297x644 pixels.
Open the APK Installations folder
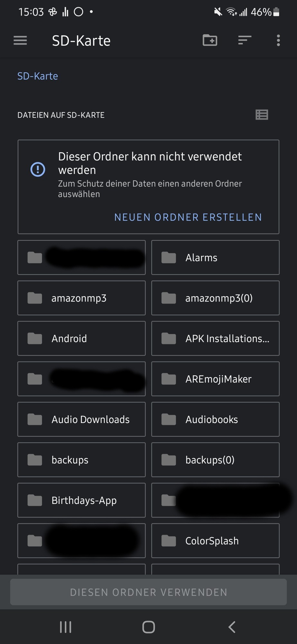coord(215,339)
